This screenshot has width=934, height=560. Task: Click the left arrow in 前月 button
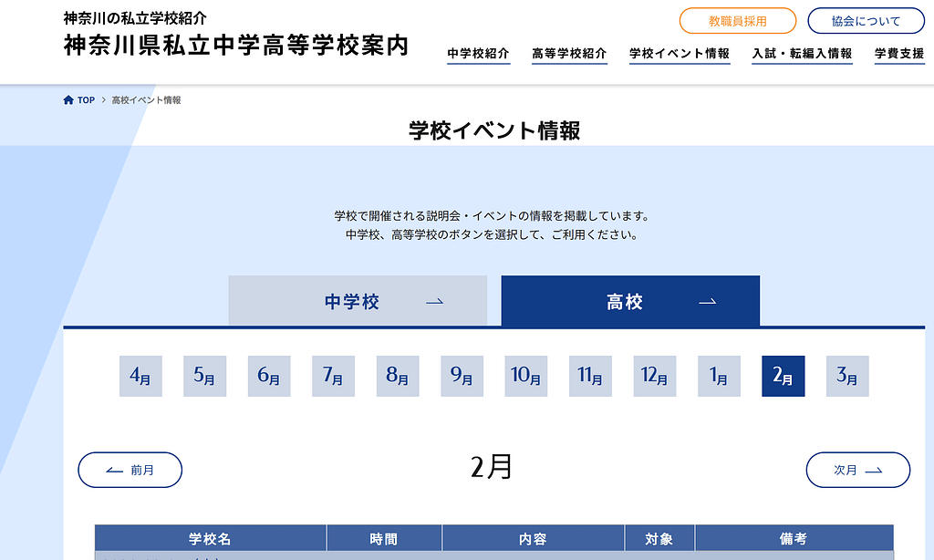pos(114,471)
